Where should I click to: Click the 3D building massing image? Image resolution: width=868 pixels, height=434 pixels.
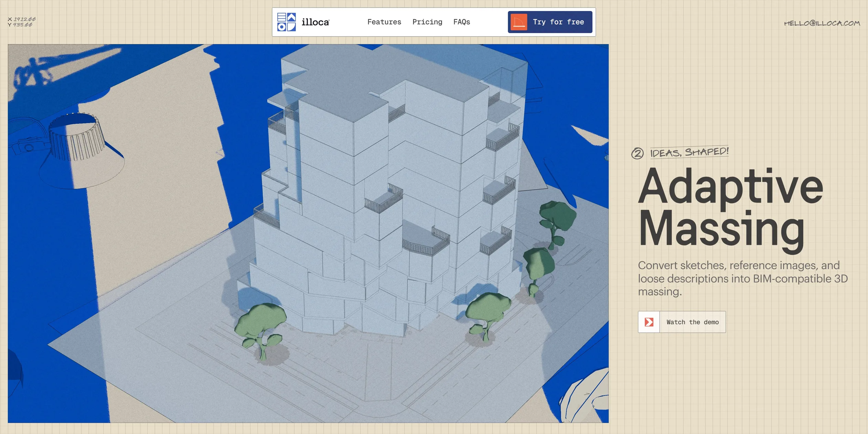click(x=308, y=233)
